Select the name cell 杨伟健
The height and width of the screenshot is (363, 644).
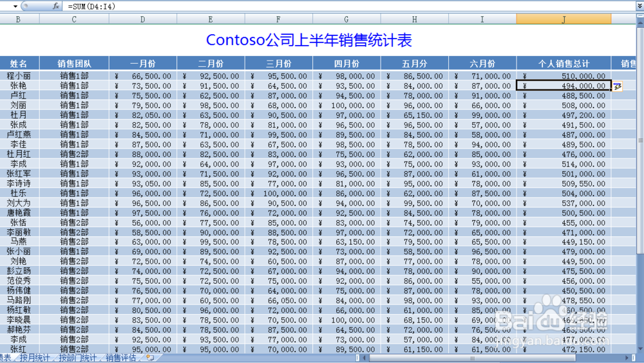click(x=18, y=291)
